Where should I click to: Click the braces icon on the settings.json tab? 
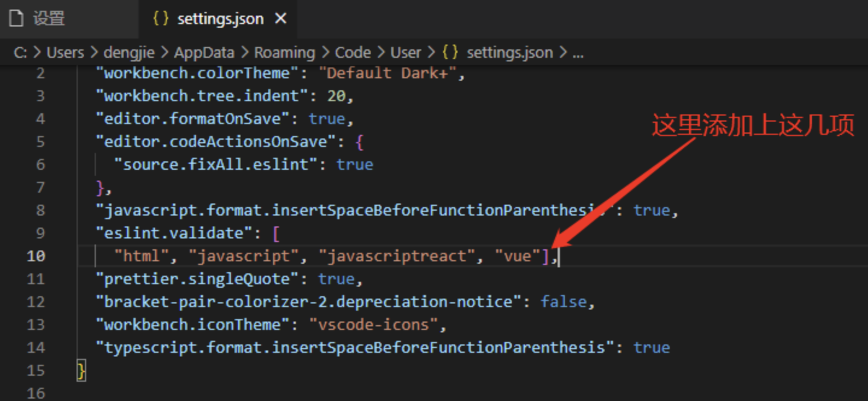(160, 19)
